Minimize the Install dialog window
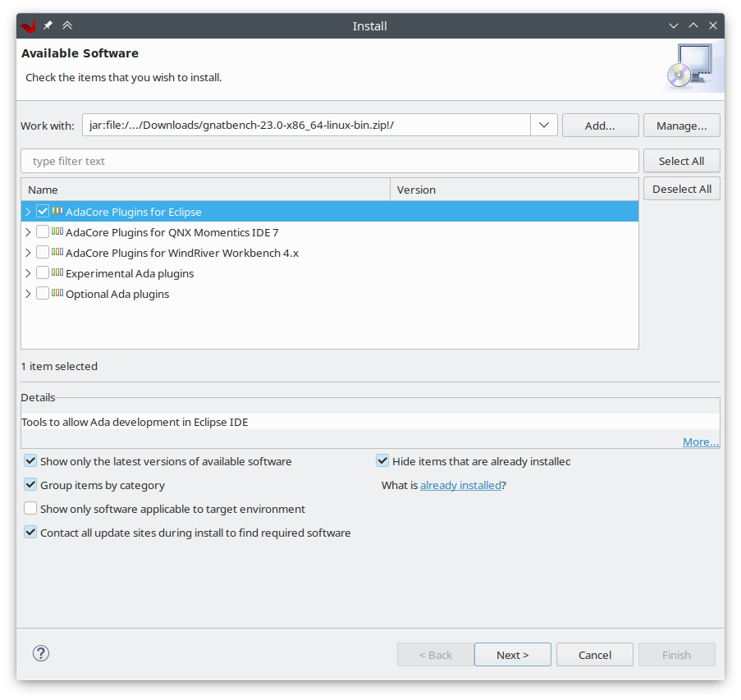741x700 pixels. [x=674, y=25]
